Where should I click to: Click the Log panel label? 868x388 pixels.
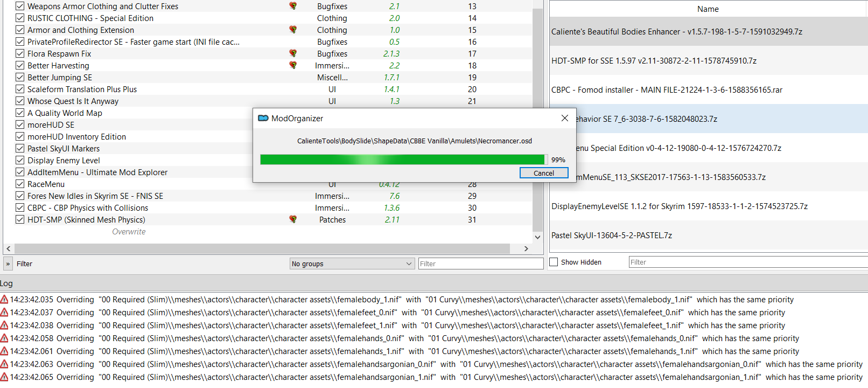(6, 283)
